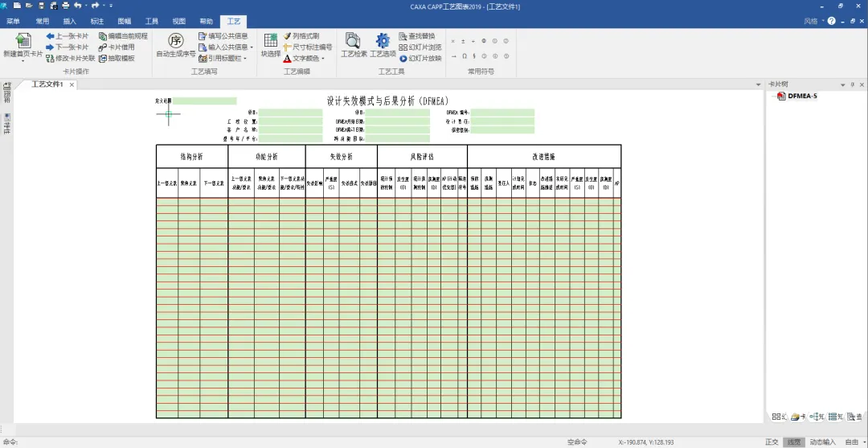Open the help question mark icon
This screenshot has width=868, height=448.
[x=832, y=21]
